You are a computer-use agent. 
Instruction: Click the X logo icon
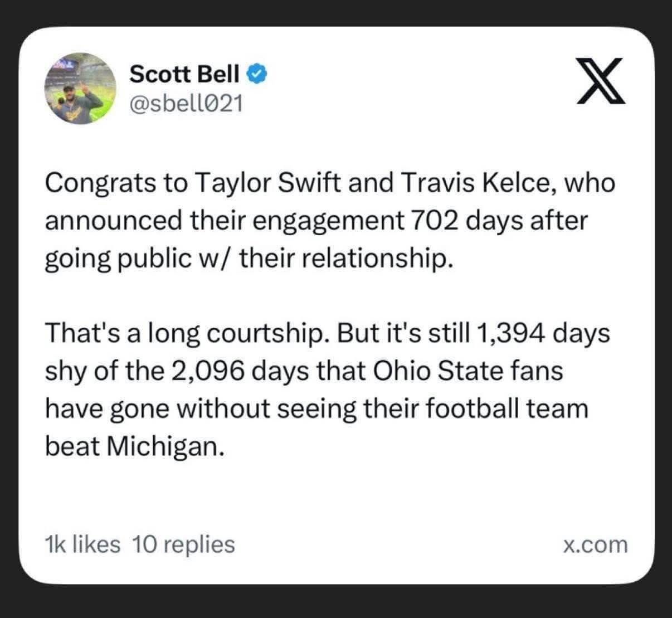point(601,82)
